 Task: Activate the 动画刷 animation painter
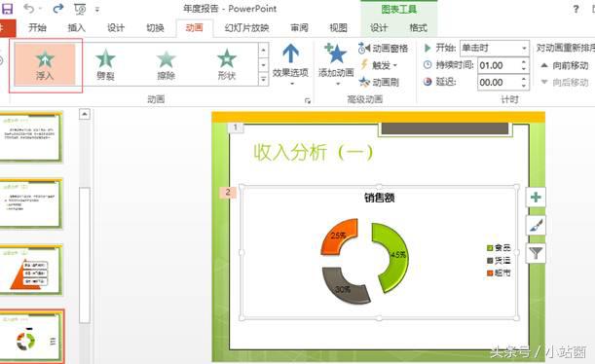379,82
